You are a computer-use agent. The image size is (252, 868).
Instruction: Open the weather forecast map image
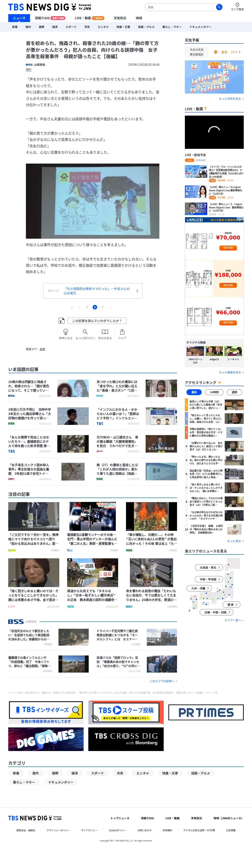214,77
